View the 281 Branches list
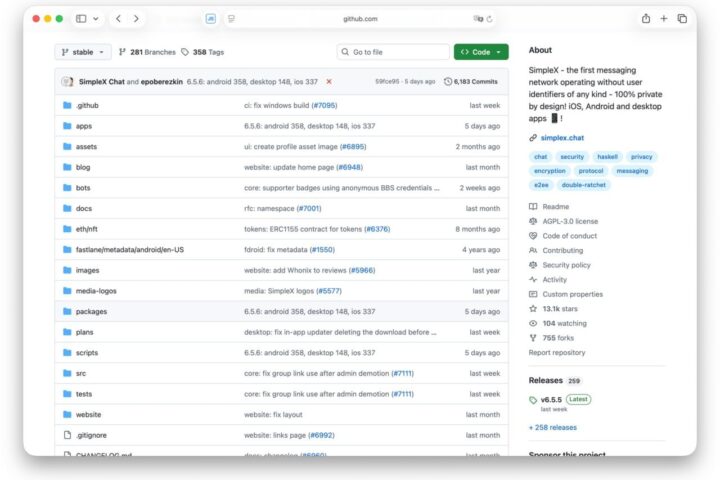The width and height of the screenshot is (720, 480). coord(147,52)
